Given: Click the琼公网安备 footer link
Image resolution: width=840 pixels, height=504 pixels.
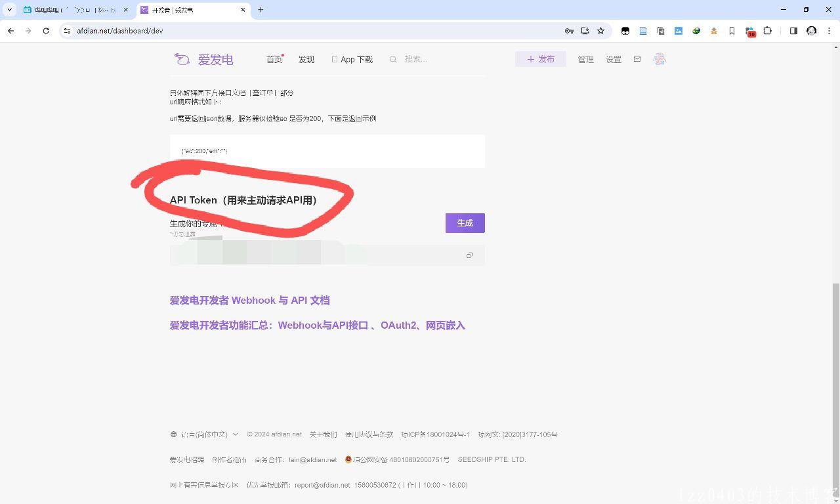Looking at the screenshot, I should point(397,459).
